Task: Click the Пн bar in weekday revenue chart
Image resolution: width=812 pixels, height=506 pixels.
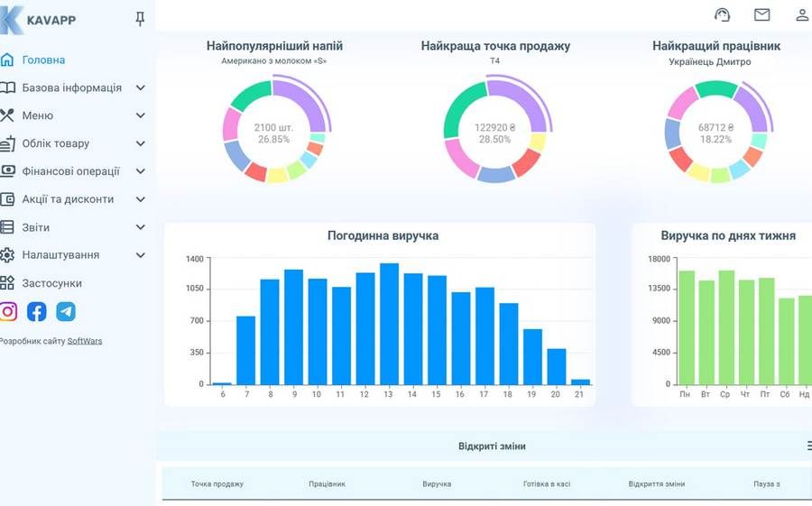Action: point(687,327)
